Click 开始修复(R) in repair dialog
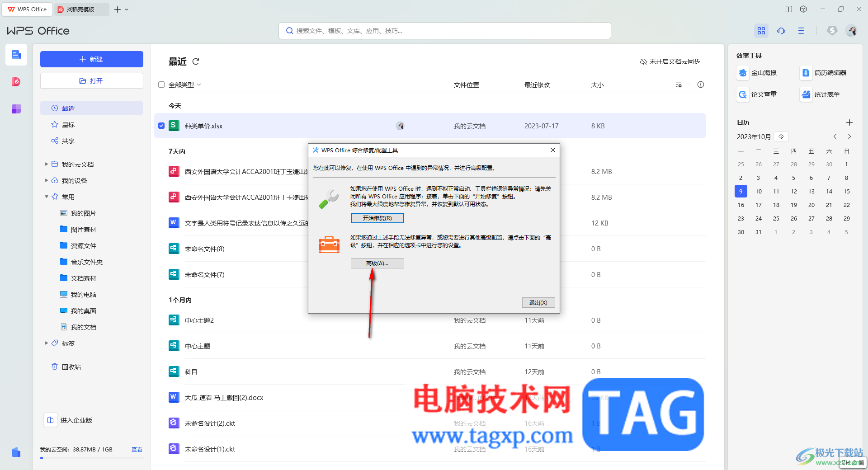 pos(377,218)
